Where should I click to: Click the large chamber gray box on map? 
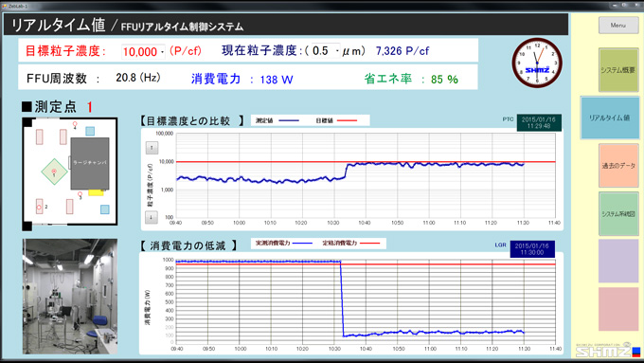click(90, 163)
